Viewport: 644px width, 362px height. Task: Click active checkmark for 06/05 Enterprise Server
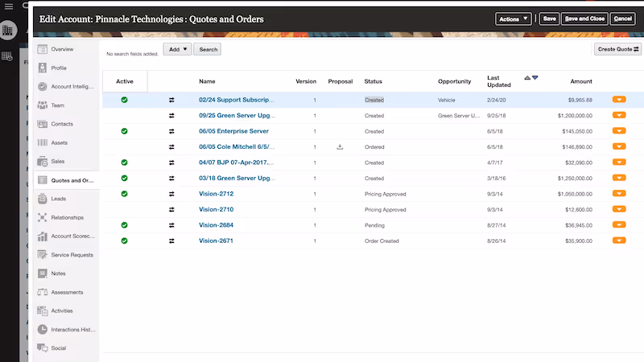point(125,131)
